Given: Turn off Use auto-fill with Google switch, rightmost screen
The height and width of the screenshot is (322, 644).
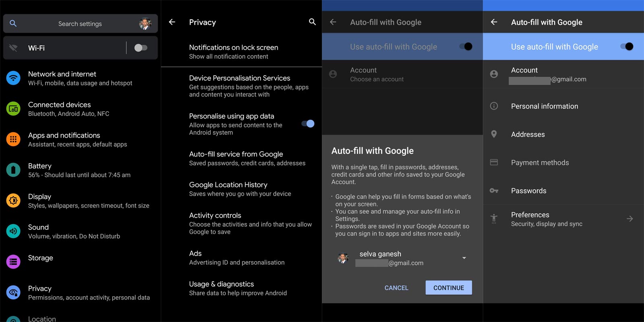Looking at the screenshot, I should click(x=627, y=47).
